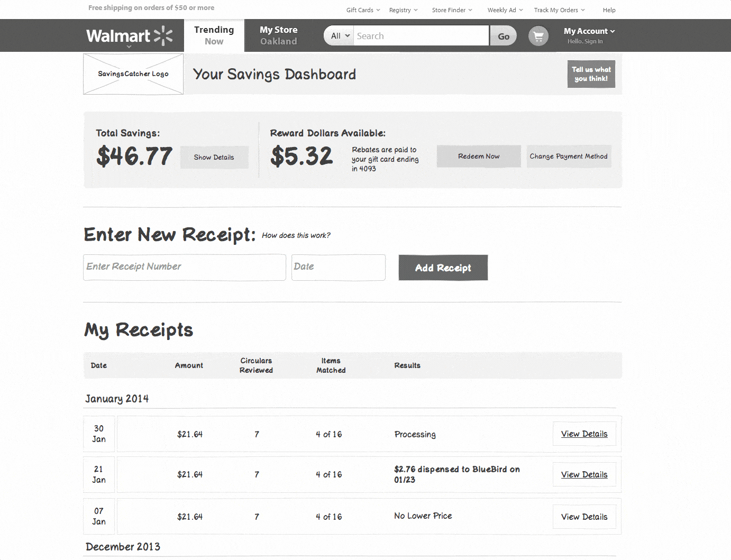Viewport: 731px width, 560px height.
Task: Click Hello. Sign In text
Action: click(x=585, y=41)
